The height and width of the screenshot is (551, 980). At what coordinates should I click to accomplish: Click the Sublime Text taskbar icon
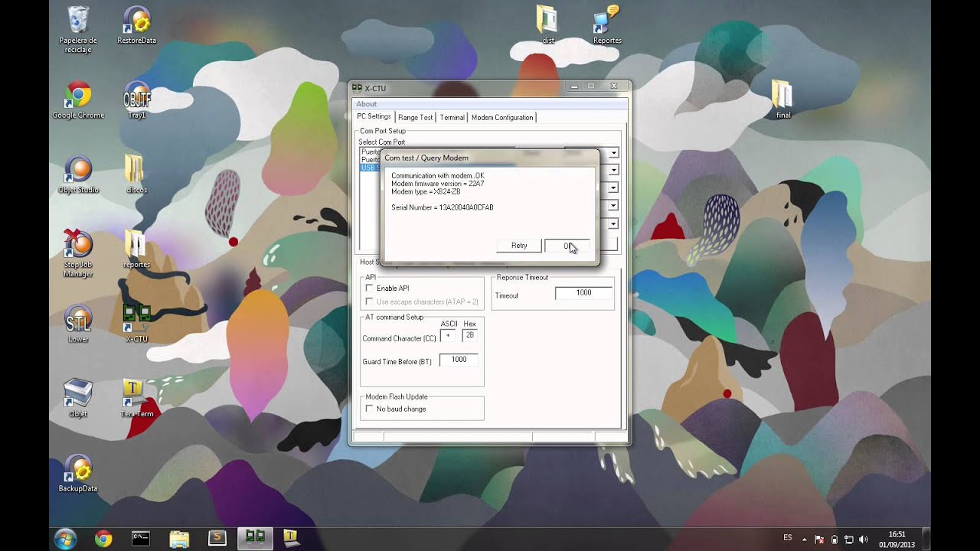pos(217,539)
